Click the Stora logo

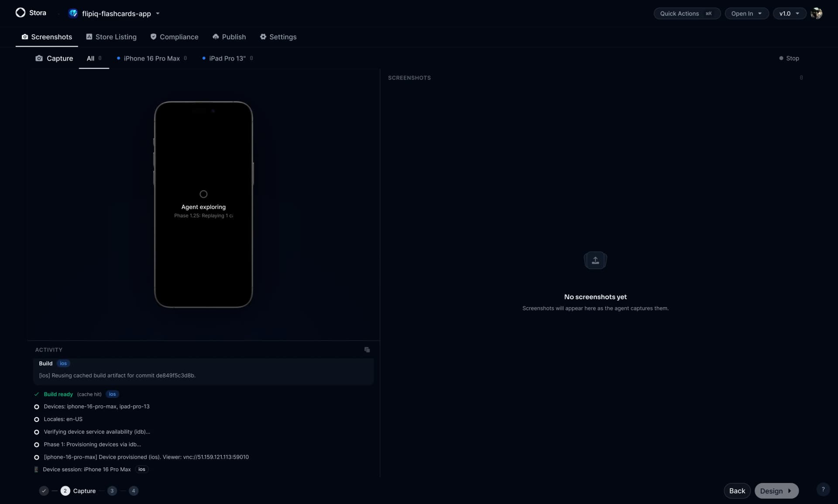(20, 13)
